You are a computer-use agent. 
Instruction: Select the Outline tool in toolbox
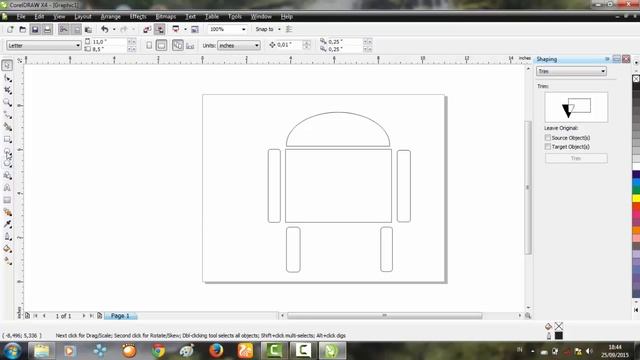coord(7,237)
